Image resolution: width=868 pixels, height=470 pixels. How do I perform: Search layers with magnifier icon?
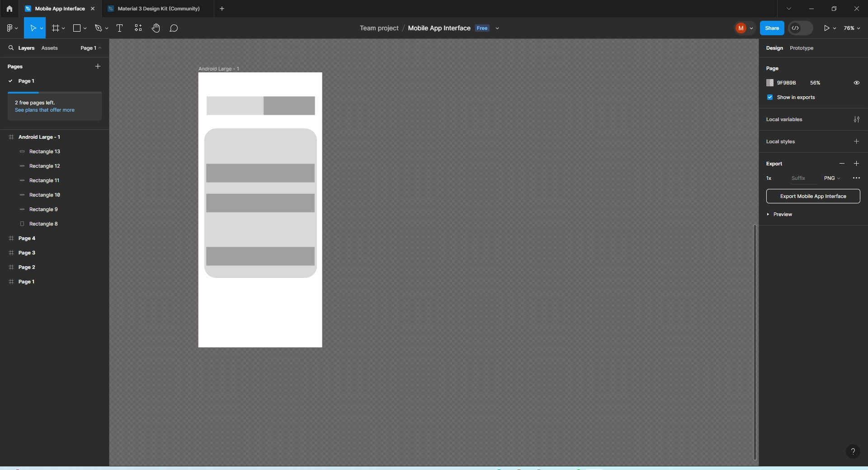point(11,47)
